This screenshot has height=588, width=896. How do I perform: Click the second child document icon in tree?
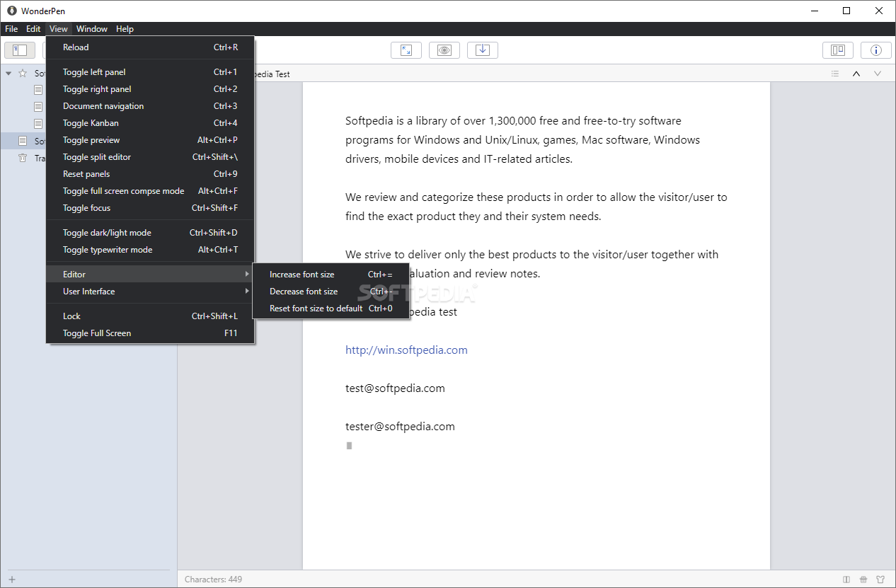point(39,107)
